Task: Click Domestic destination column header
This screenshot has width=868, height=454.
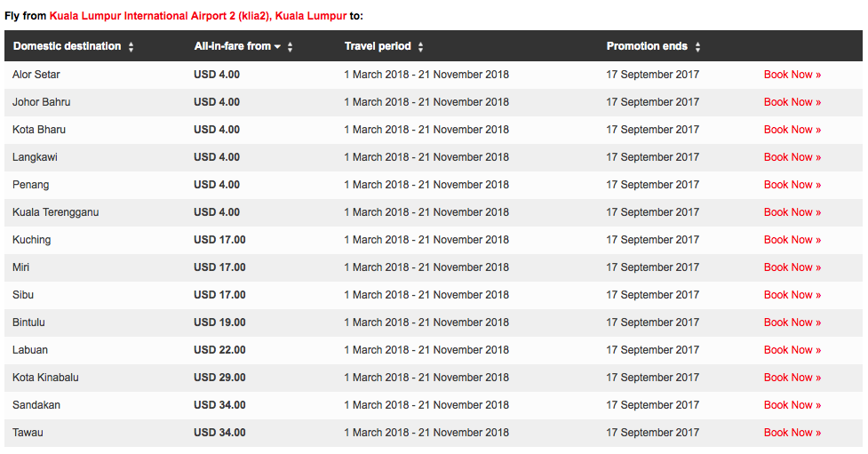Action: [67, 46]
